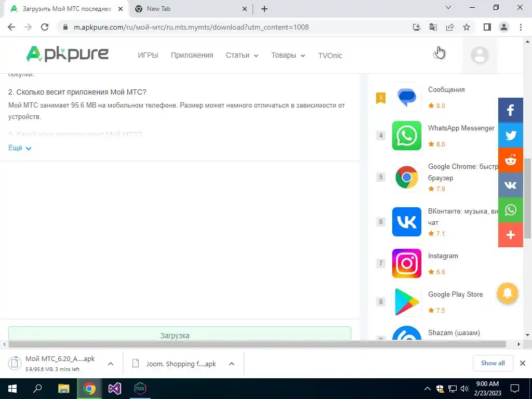Viewport: 532px width, 399px height.
Task: Click the horizontal page scrollbar thumb
Action: 257,344
